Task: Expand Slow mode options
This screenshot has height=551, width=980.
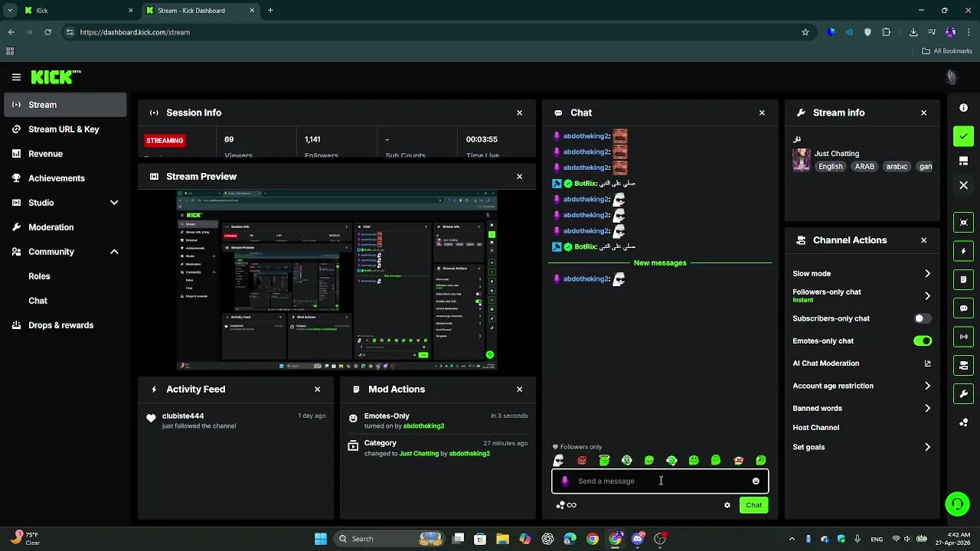Action: point(927,273)
